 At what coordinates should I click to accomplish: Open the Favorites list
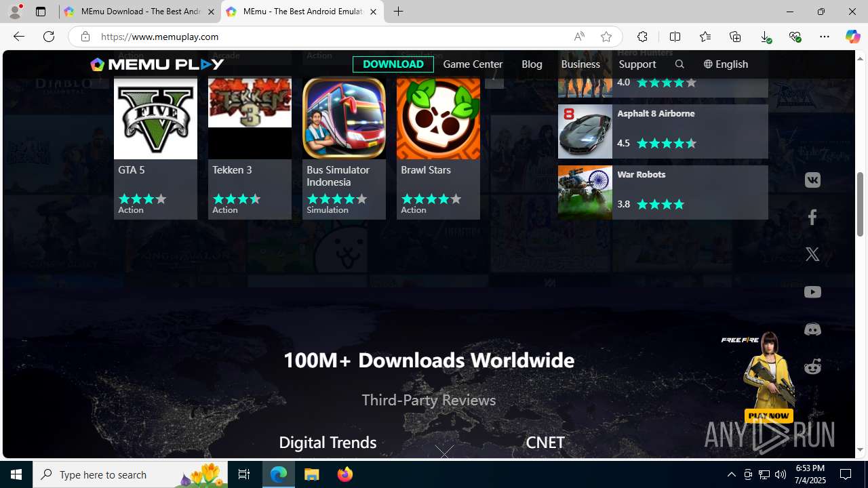click(705, 37)
